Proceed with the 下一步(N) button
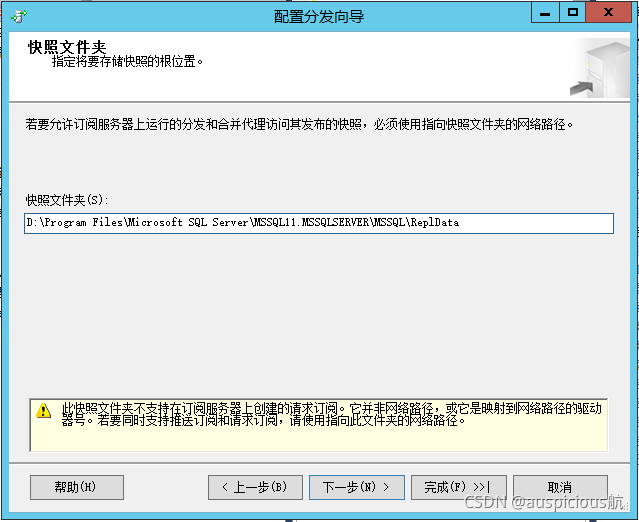The height and width of the screenshot is (522, 639). tap(357, 487)
